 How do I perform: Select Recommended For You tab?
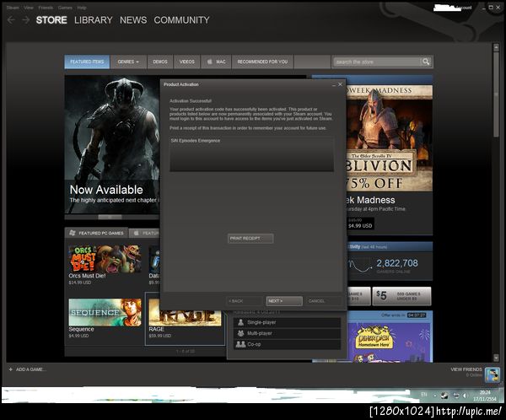click(x=262, y=62)
